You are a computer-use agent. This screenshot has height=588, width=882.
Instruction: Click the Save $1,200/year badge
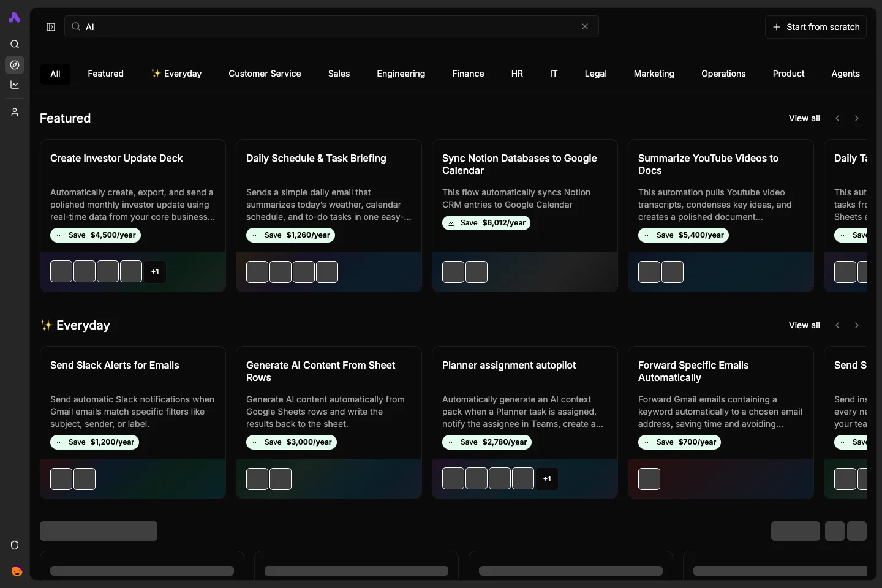(x=94, y=442)
